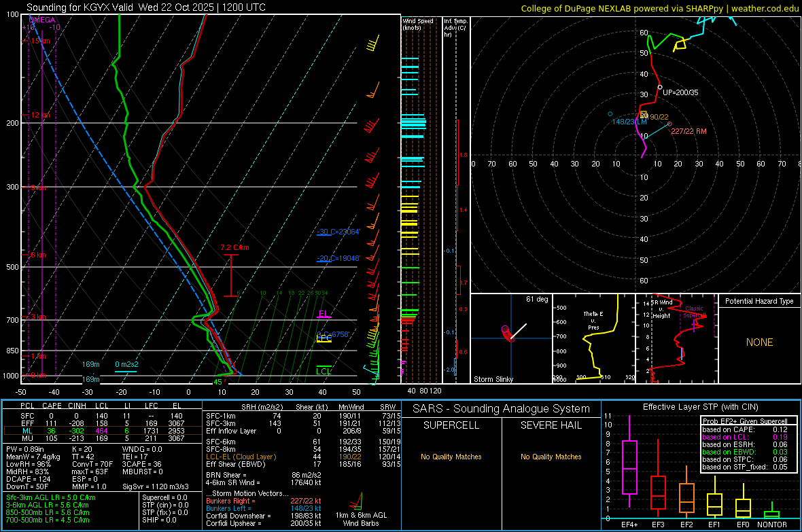The height and width of the screenshot is (532, 802).
Task: Select the OMEGA label on the skew-T
Action: coord(42,20)
